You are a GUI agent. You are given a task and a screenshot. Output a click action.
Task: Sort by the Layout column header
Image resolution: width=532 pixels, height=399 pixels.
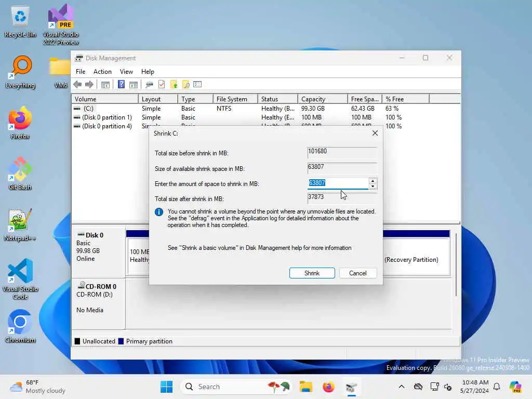pos(158,99)
